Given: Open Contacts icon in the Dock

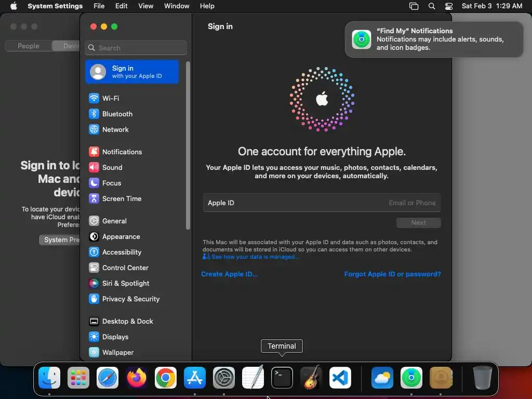Looking at the screenshot, I should tap(441, 378).
